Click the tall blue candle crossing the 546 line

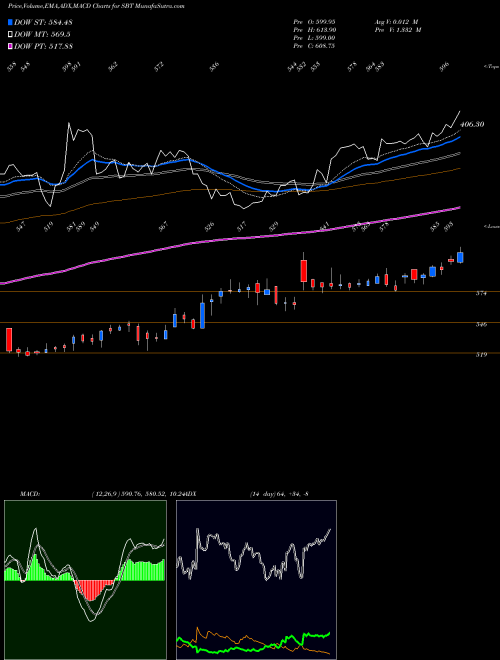point(202,315)
